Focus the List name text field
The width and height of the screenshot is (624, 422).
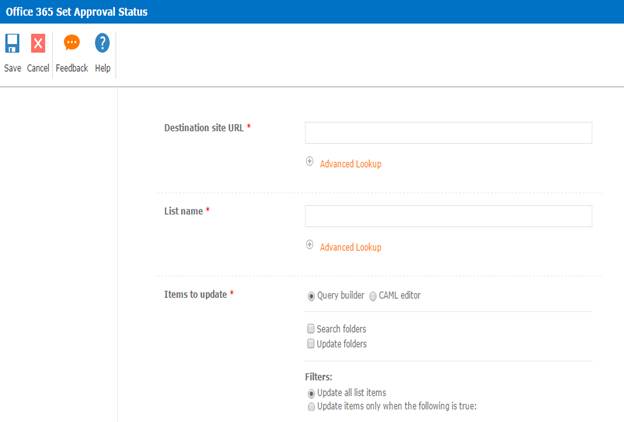448,216
